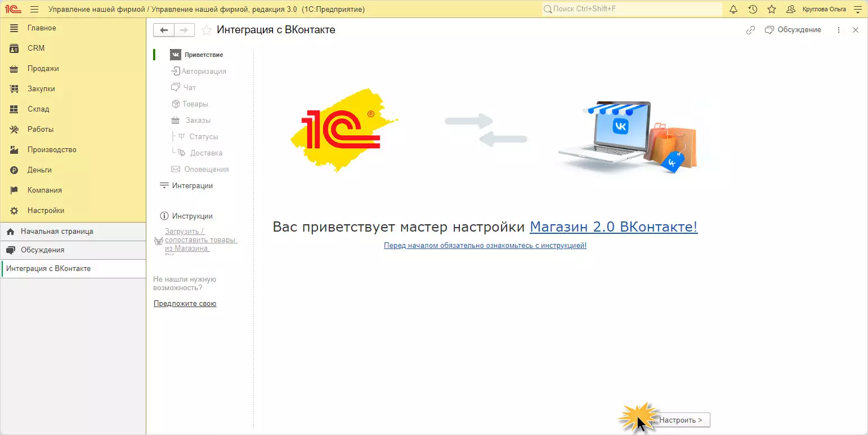Open the Главное section

point(73,28)
